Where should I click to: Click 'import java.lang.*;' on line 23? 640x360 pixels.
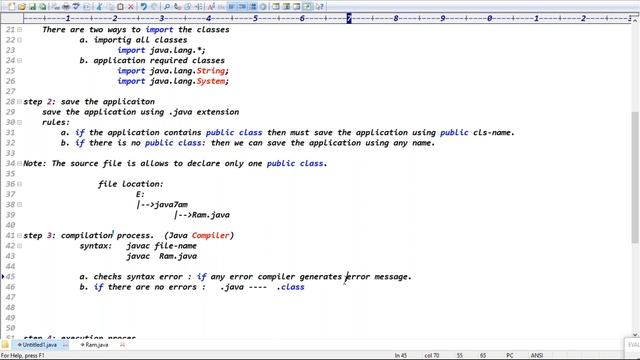(161, 50)
